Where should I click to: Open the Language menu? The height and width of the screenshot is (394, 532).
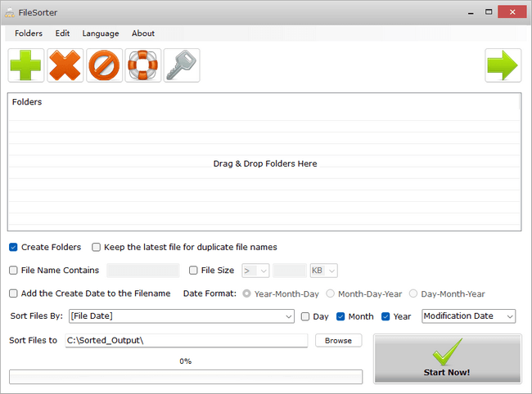(x=101, y=34)
